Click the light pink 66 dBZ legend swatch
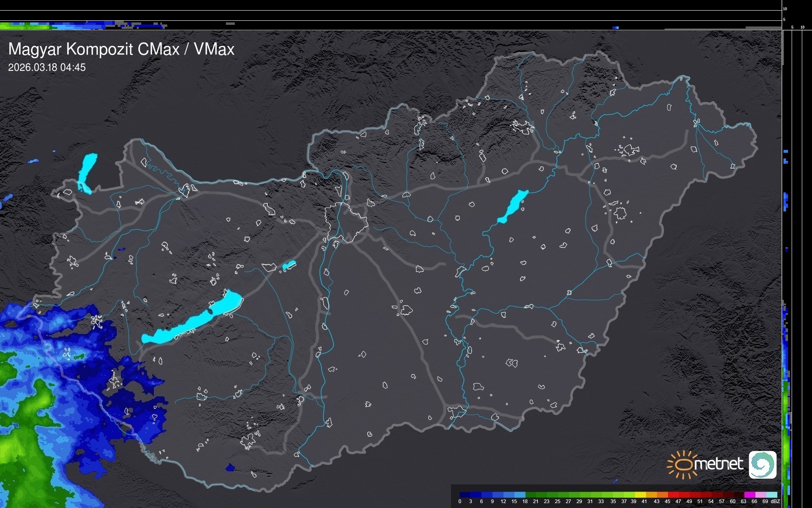Image resolution: width=812 pixels, height=508 pixels. click(760, 495)
